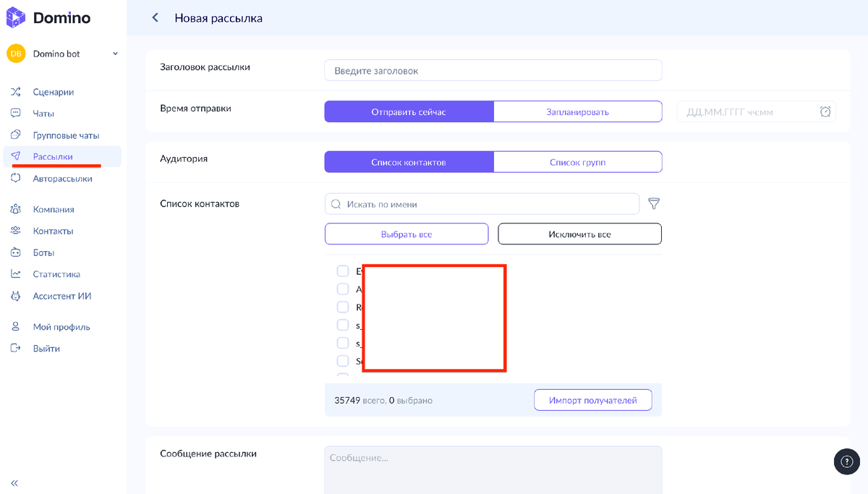868x494 pixels.
Task: Open Авторассылки menu item
Action: pos(62,179)
